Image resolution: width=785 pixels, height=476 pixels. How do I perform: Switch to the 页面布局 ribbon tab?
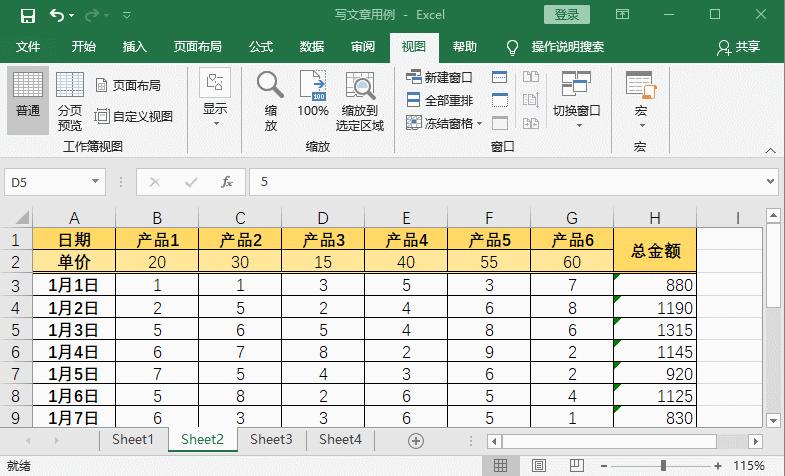[198, 47]
